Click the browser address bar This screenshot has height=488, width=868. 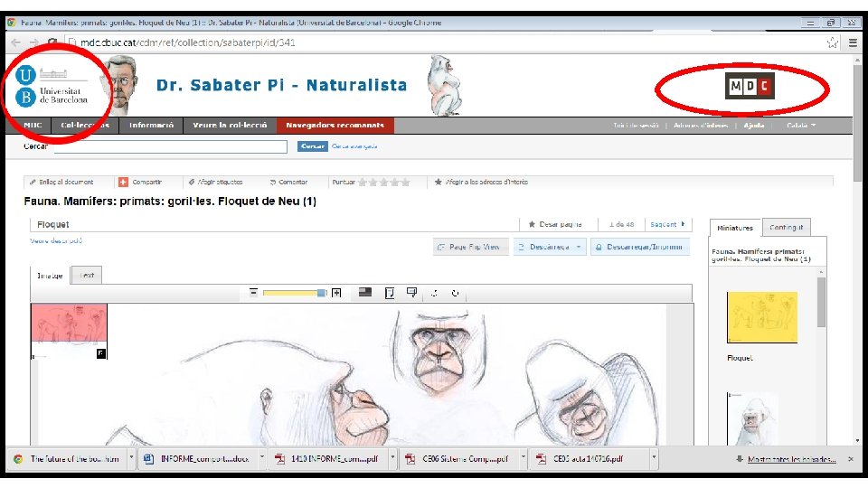443,42
